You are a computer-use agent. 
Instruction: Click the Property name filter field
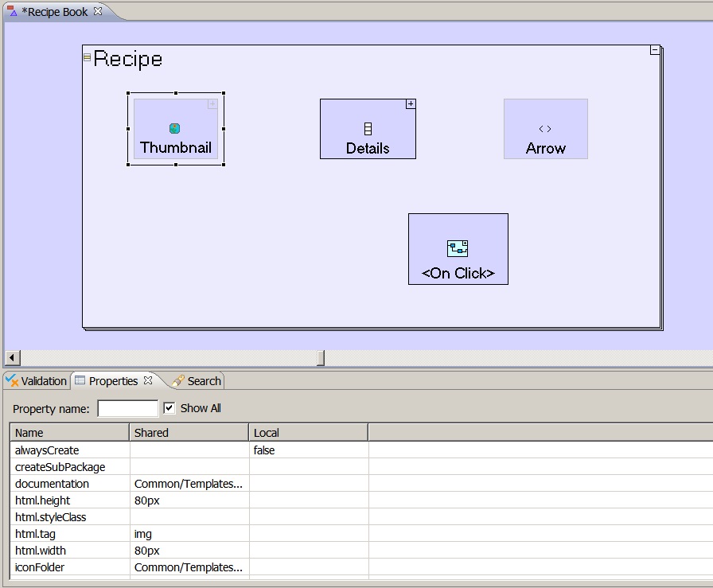point(127,409)
